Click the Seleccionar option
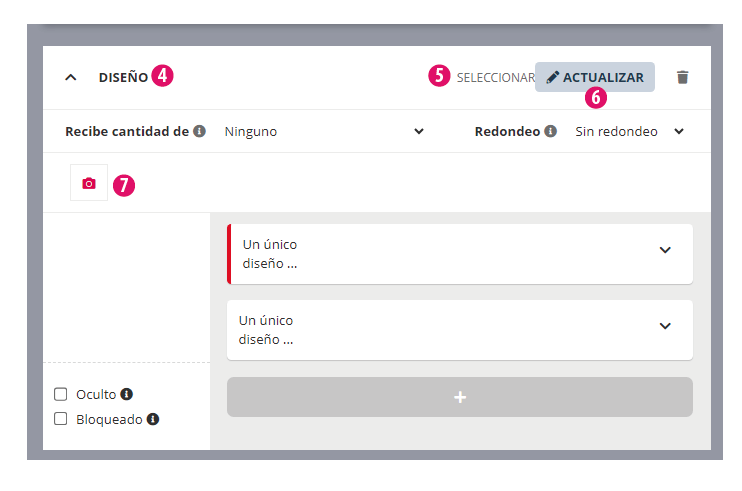 tap(495, 77)
